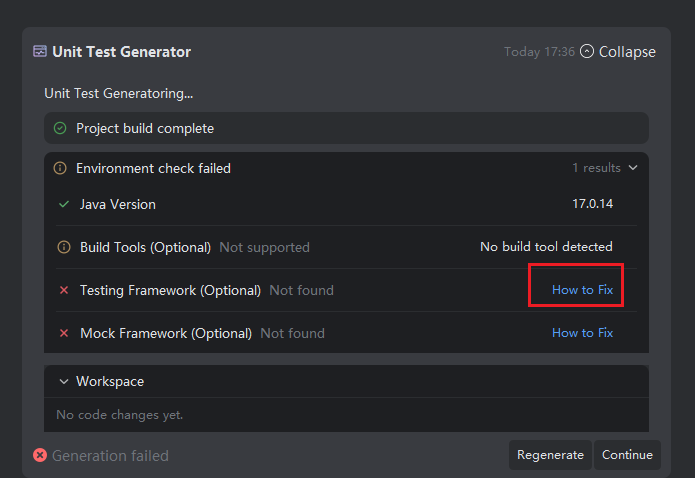695x478 pixels.
Task: Open How to Fix for Testing Framework
Action: 582,290
